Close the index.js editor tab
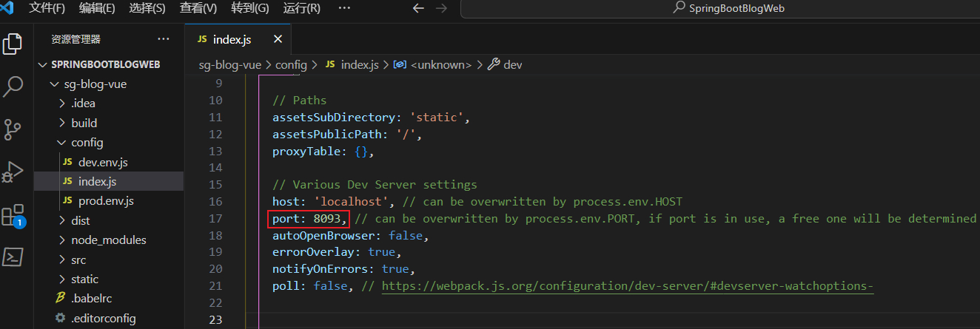The width and height of the screenshot is (980, 329). [x=278, y=39]
